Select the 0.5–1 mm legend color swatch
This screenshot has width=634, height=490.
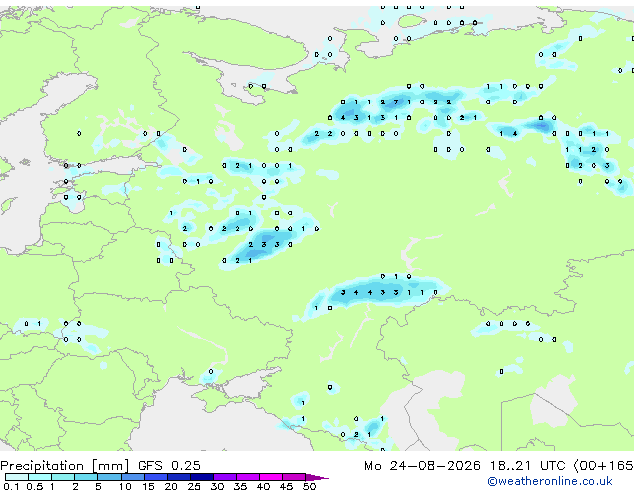[x=40, y=477]
